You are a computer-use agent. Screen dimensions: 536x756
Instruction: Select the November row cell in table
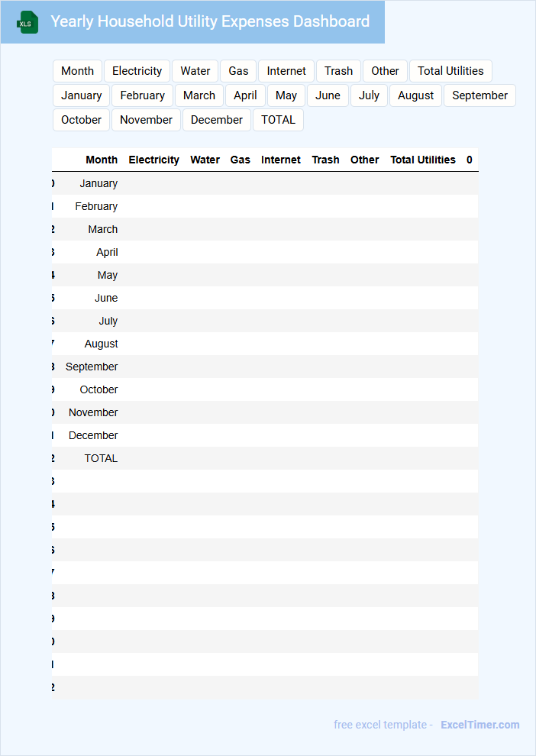coord(93,412)
